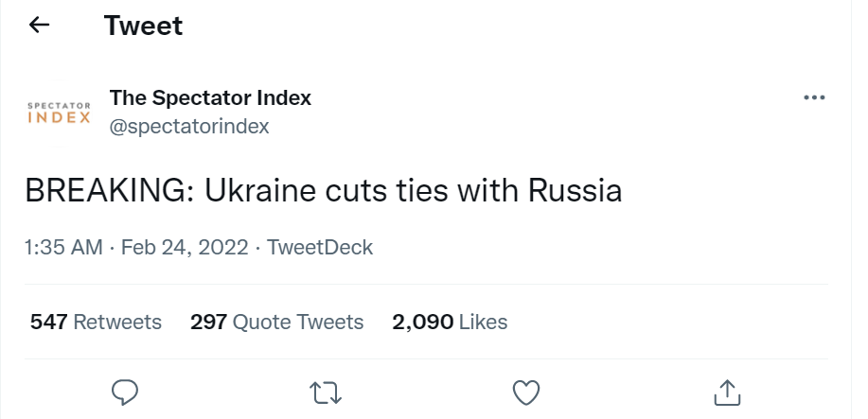
Task: Show the 2,090 Likes list
Action: (450, 322)
